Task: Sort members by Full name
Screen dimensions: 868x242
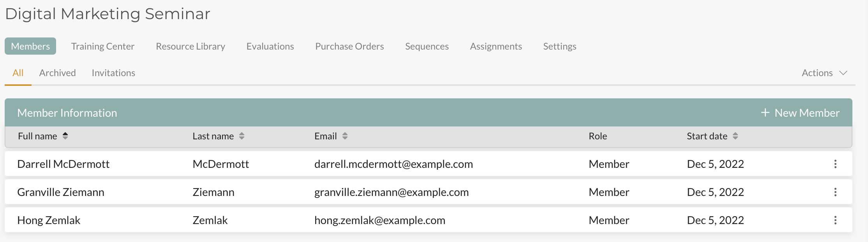Action: click(x=65, y=136)
